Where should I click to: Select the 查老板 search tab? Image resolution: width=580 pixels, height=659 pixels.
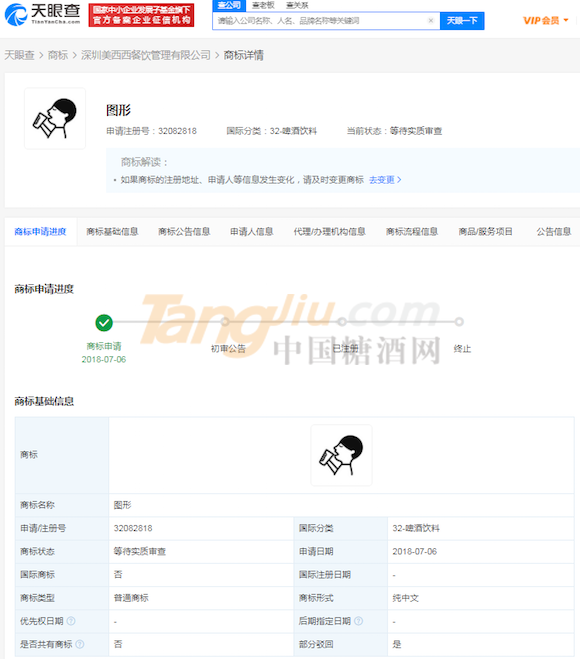click(263, 5)
